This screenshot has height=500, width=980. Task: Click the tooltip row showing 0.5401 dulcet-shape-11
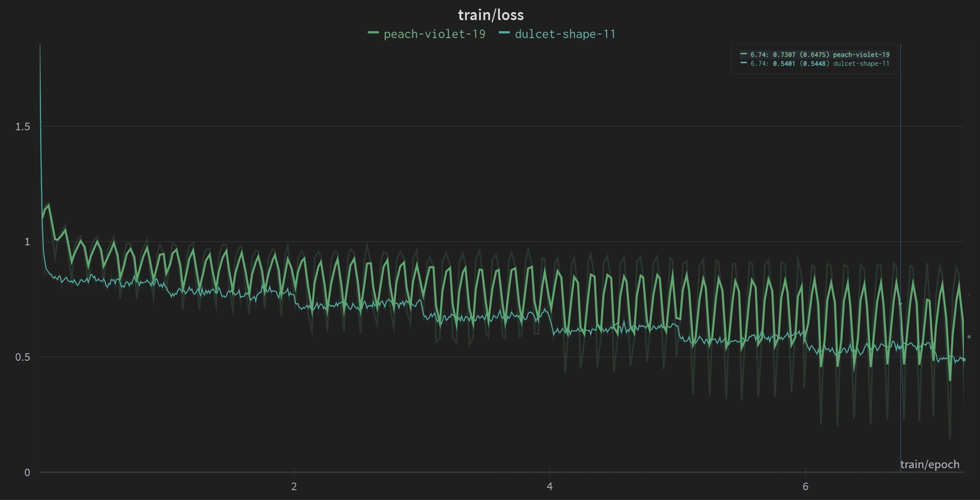[x=815, y=64]
